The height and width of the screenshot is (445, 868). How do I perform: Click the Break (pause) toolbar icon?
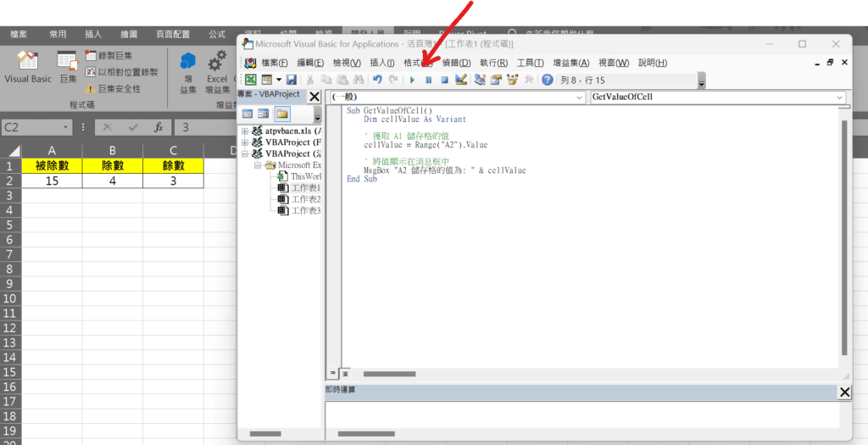pyautogui.click(x=428, y=80)
